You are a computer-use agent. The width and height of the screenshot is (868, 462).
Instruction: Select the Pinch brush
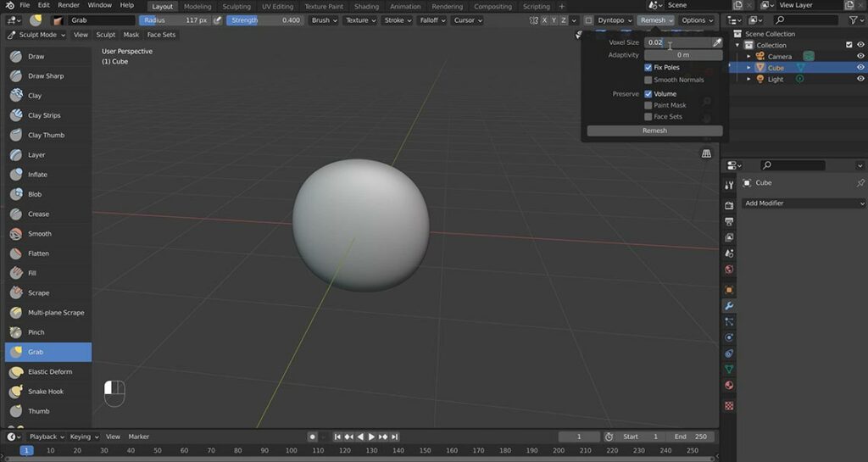coord(48,332)
